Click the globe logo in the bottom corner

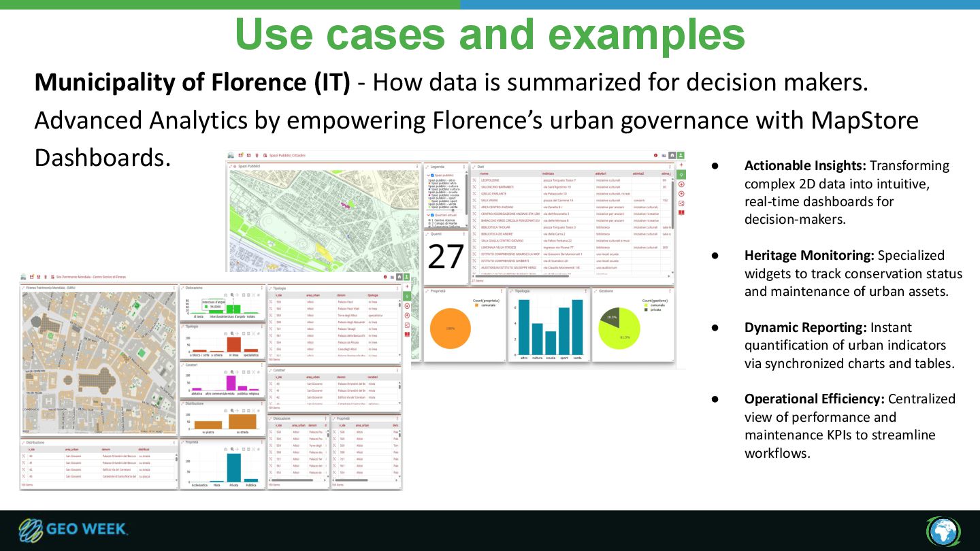[x=942, y=531]
